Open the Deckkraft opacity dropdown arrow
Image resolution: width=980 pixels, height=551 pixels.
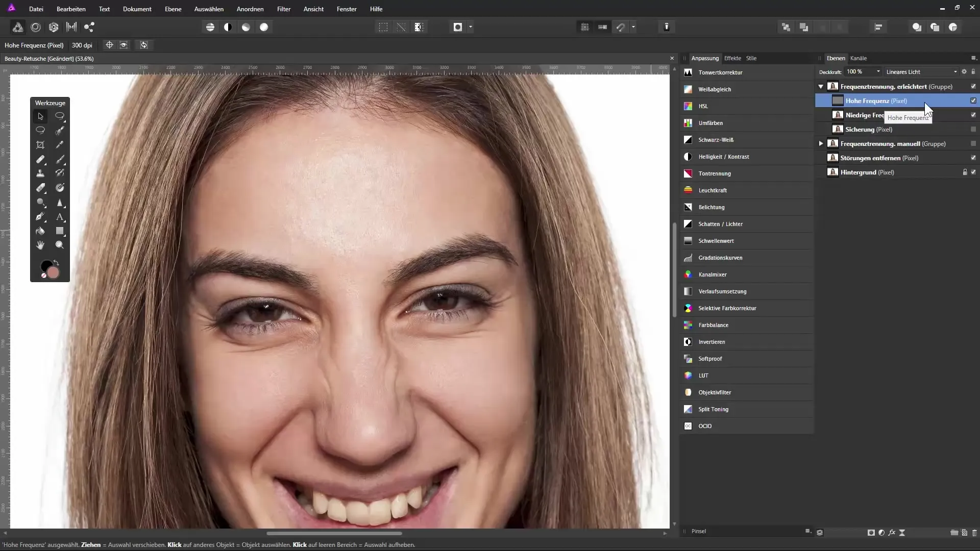878,72
